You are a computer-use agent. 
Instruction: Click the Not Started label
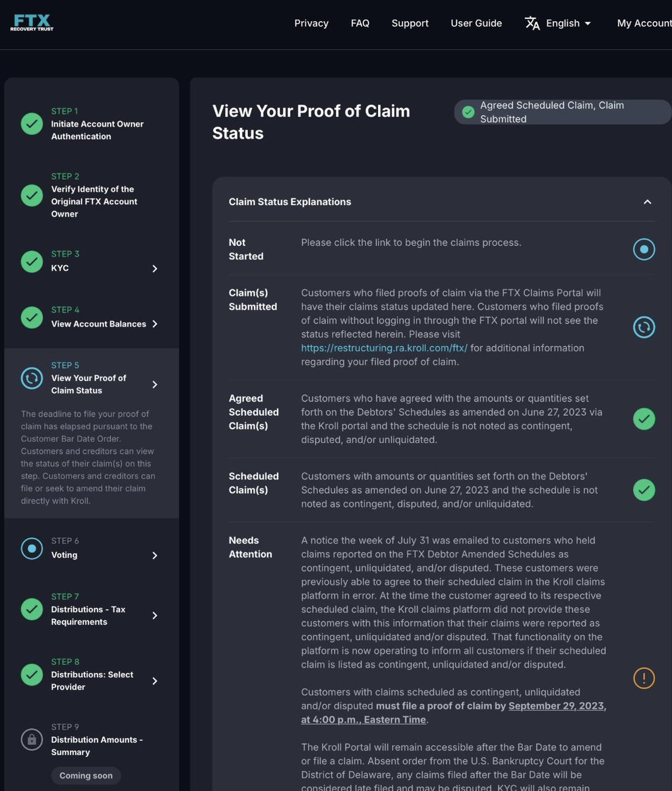point(246,249)
